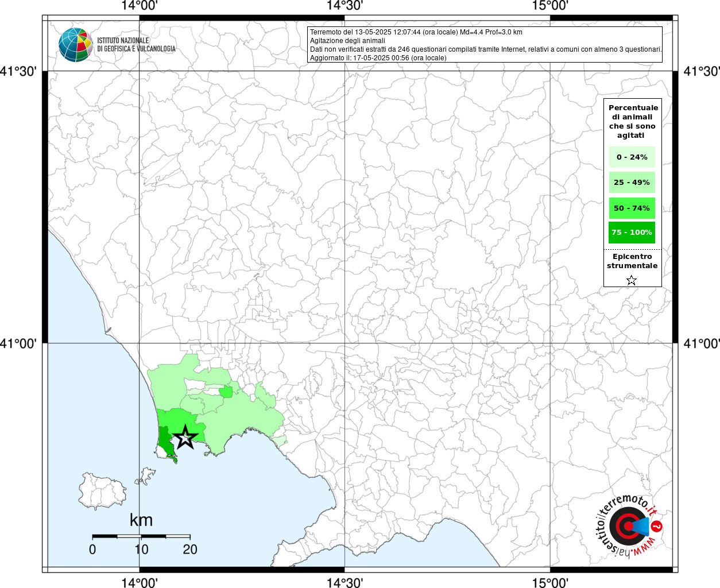Viewport: 720px width, 588px height.
Task: Click left 41°30' latitude label
Action: pyautogui.click(x=19, y=71)
